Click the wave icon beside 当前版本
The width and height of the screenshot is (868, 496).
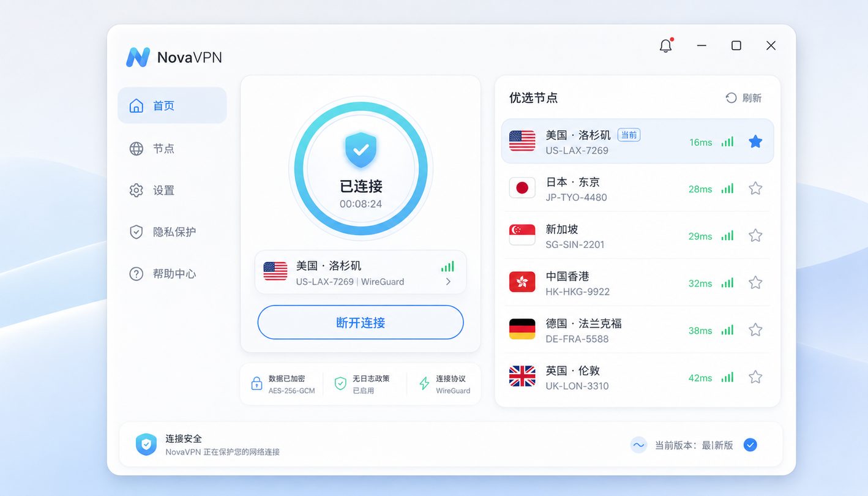tap(638, 445)
